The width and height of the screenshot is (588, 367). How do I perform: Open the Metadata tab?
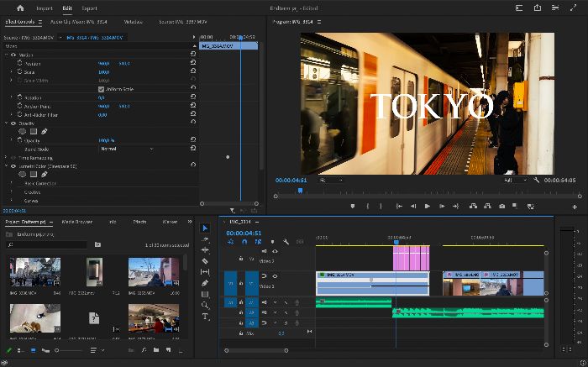point(133,22)
